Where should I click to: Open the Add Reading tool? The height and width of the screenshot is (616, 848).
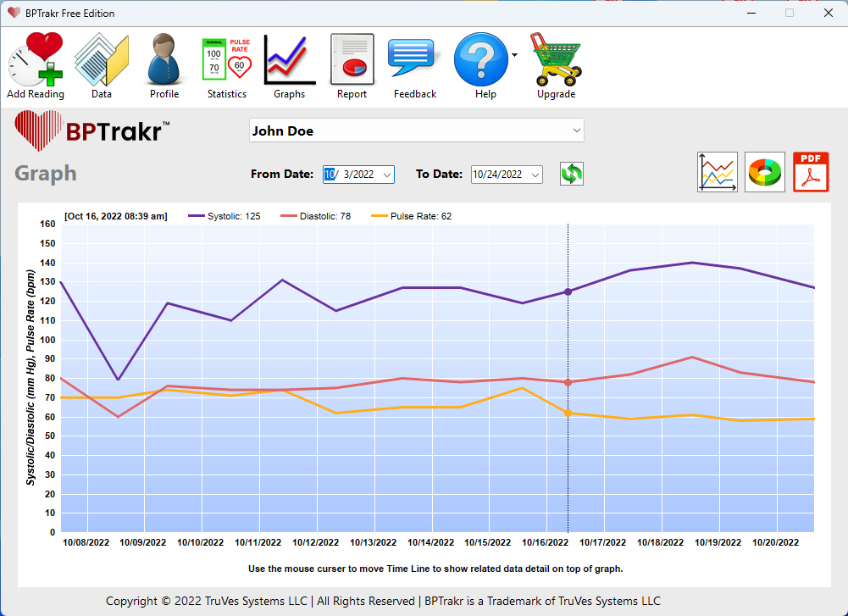pyautogui.click(x=36, y=59)
